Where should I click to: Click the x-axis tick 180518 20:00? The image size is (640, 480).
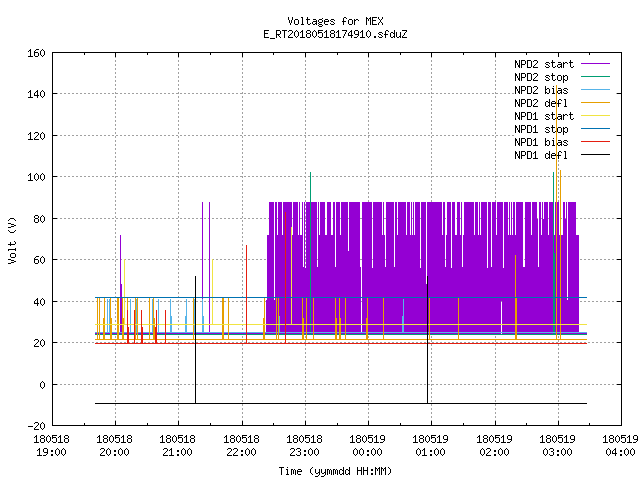pyautogui.click(x=115, y=446)
